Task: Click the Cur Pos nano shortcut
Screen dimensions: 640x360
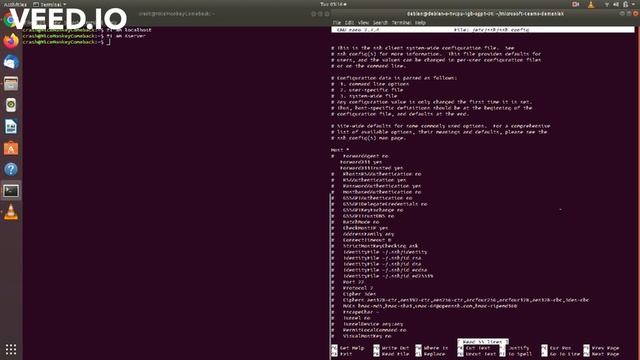Action: tap(557, 348)
